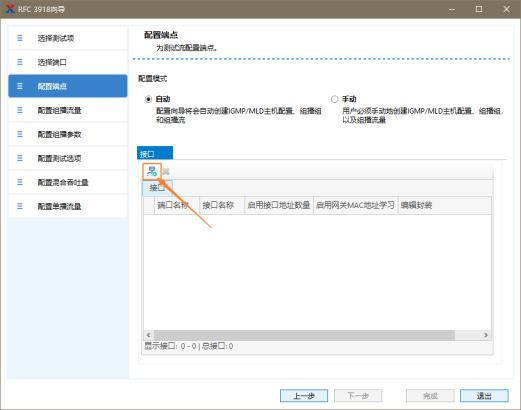The height and width of the screenshot is (410, 521).
Task: Select the 自动 configuration mode radio button
Action: pyautogui.click(x=148, y=99)
